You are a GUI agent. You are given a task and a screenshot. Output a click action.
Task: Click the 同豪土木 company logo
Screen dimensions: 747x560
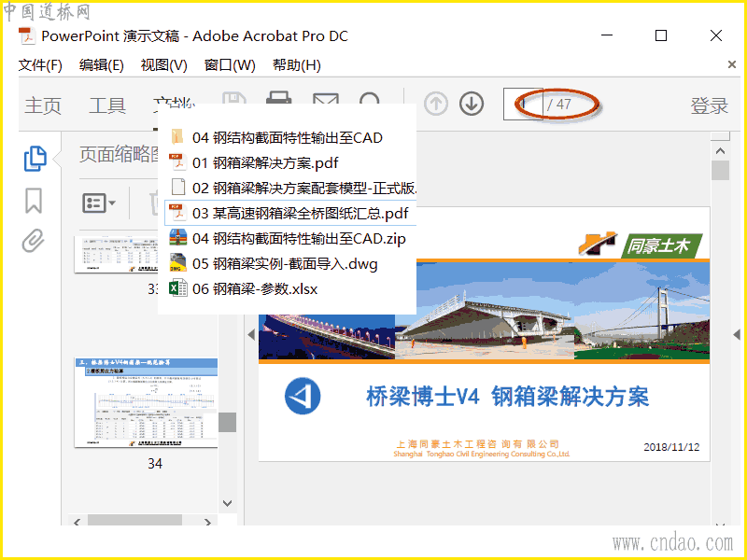point(641,245)
